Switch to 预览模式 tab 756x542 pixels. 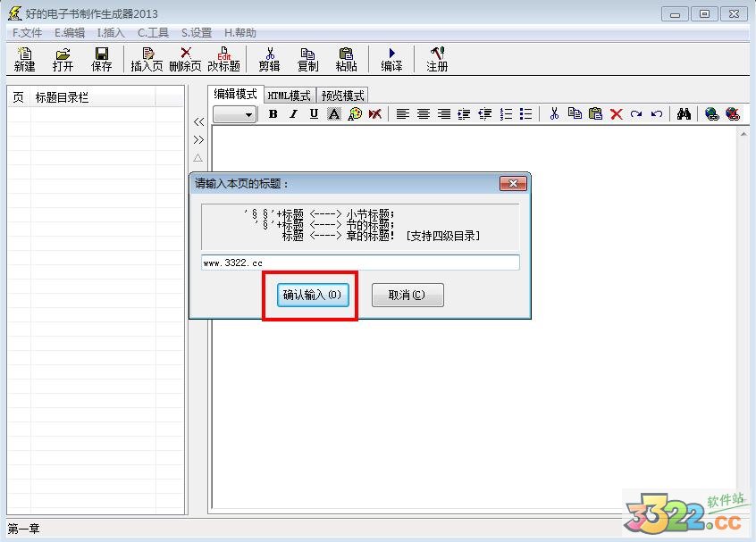click(x=342, y=96)
